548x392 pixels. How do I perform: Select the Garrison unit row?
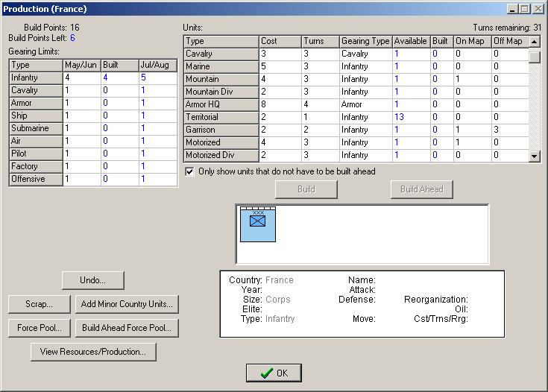click(x=356, y=130)
